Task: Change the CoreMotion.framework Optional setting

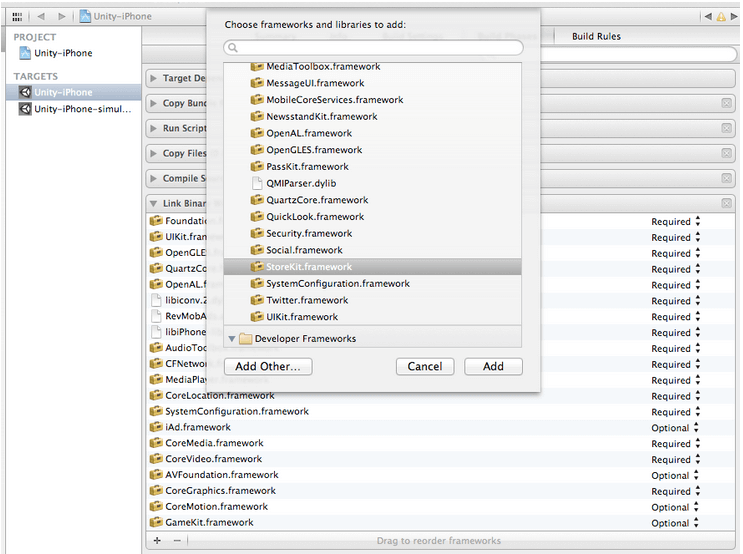Action: point(675,508)
